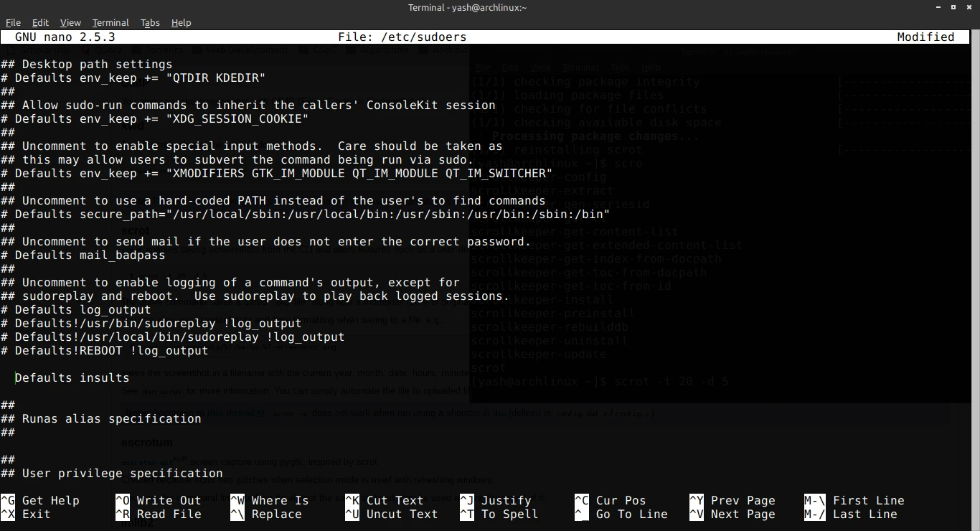Image resolution: width=980 pixels, height=531 pixels.
Task: Click the Modified indicator in nano's title bar
Action: [927, 37]
